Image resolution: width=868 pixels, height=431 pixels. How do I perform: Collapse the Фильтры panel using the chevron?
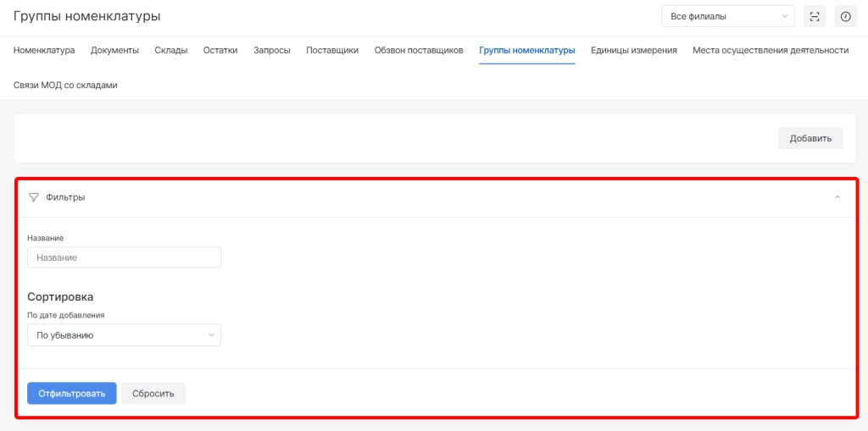[x=837, y=197]
